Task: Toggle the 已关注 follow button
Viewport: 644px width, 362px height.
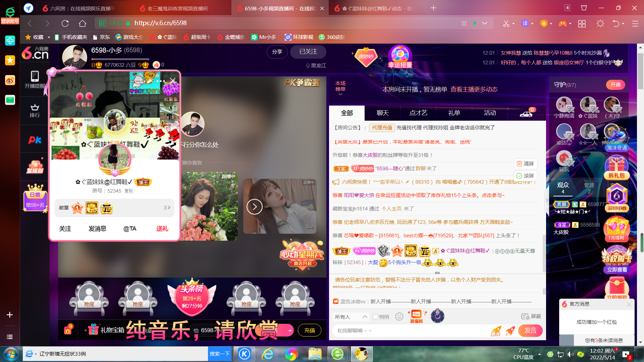Action: point(308,52)
